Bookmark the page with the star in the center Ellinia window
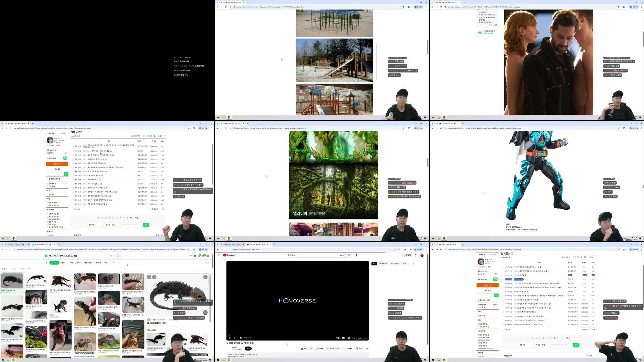644x362 pixels. click(404, 128)
